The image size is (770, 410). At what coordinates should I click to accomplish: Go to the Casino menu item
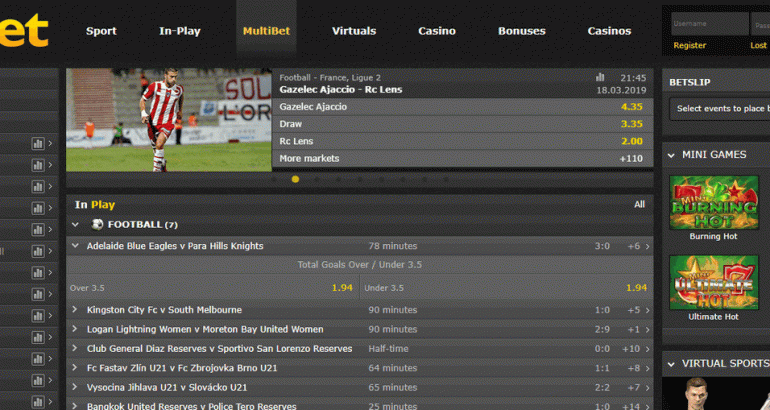click(x=437, y=31)
